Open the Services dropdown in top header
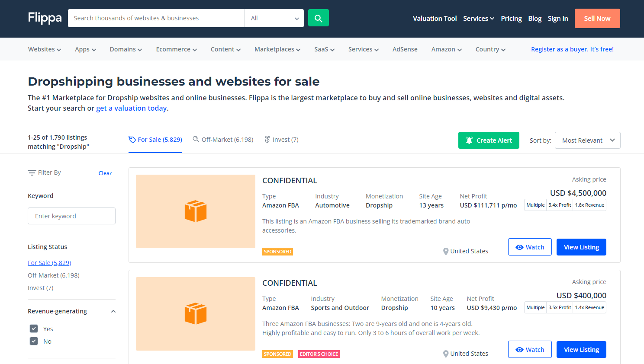Screen dimensions: 644x364 pos(479,18)
